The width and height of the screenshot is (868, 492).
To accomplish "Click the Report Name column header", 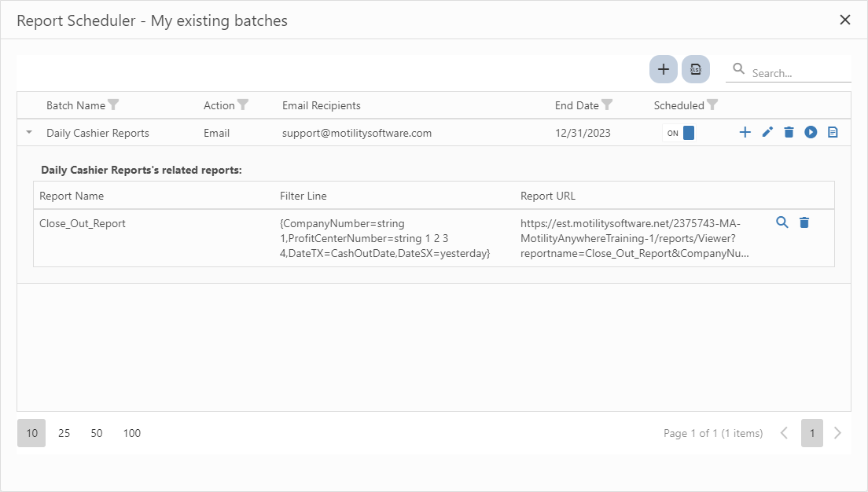I will point(72,196).
